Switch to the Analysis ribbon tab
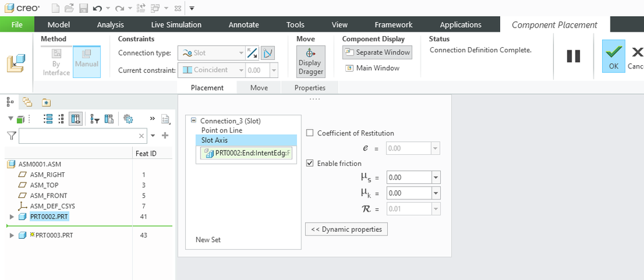 coord(110,25)
